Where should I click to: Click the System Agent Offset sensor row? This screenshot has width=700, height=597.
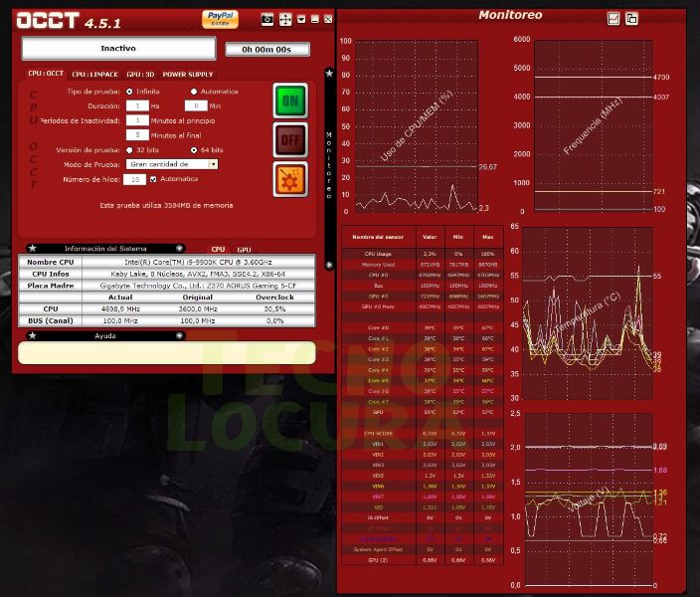(423, 549)
